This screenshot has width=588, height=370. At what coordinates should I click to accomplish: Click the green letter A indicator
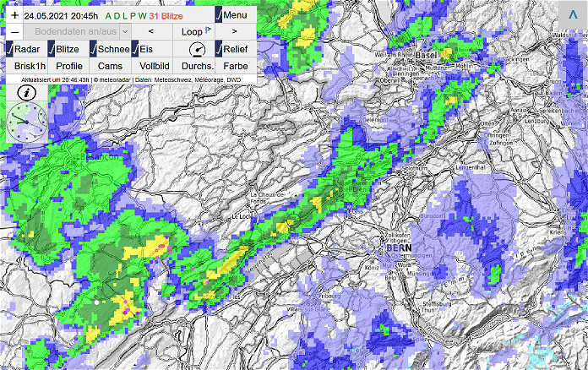click(x=108, y=16)
